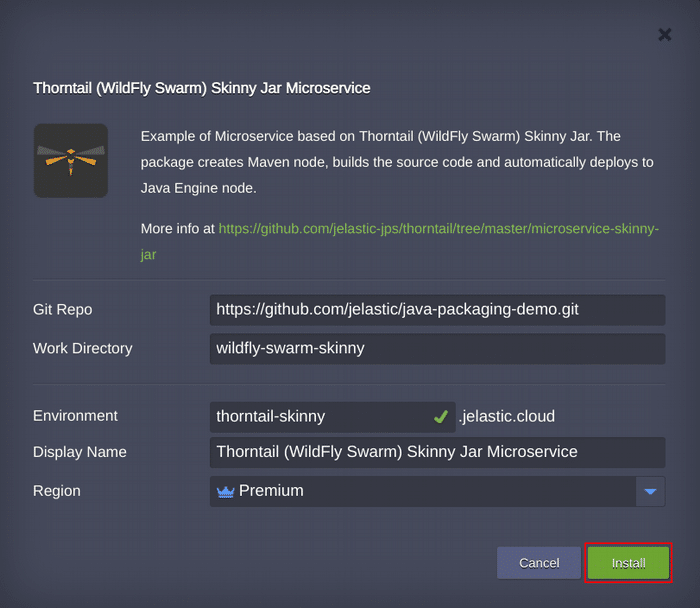Click the Thorntail logo icon
700x608 pixels.
(70, 160)
